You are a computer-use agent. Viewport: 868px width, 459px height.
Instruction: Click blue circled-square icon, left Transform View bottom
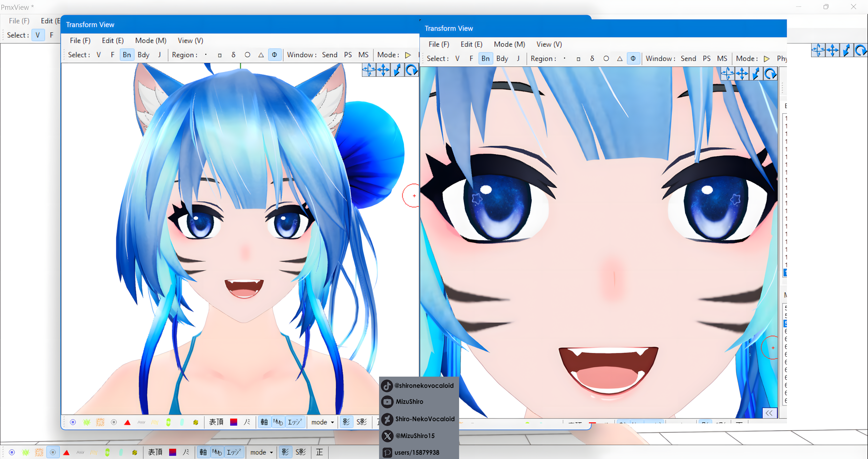[73, 422]
